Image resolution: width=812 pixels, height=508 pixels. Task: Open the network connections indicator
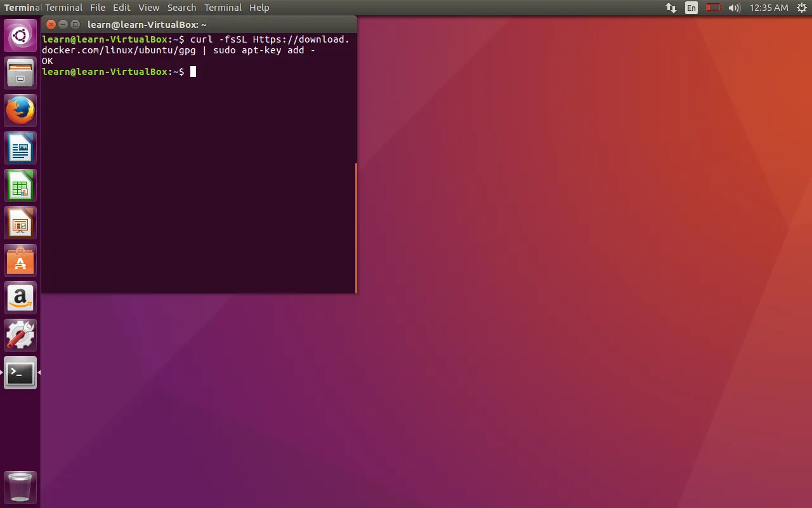(671, 8)
